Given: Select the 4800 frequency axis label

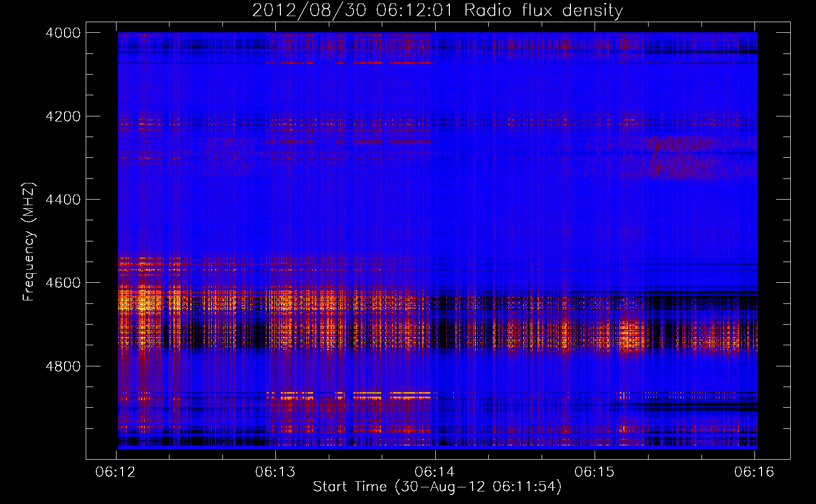Looking at the screenshot, I should 63,366.
